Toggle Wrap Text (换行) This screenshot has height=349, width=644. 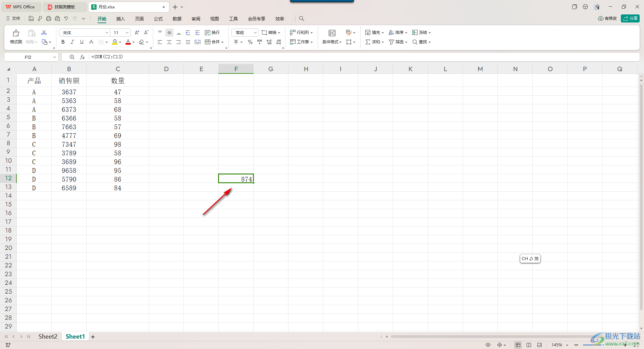(x=212, y=33)
